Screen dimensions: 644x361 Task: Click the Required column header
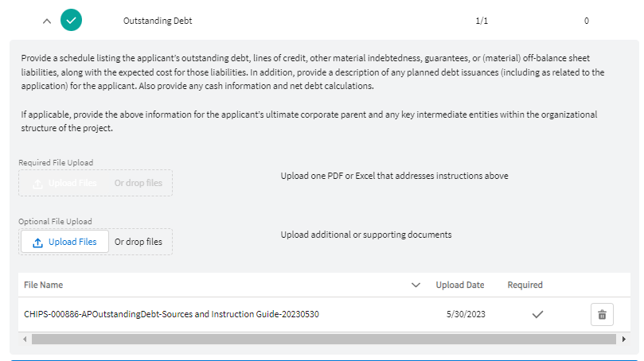coord(525,285)
